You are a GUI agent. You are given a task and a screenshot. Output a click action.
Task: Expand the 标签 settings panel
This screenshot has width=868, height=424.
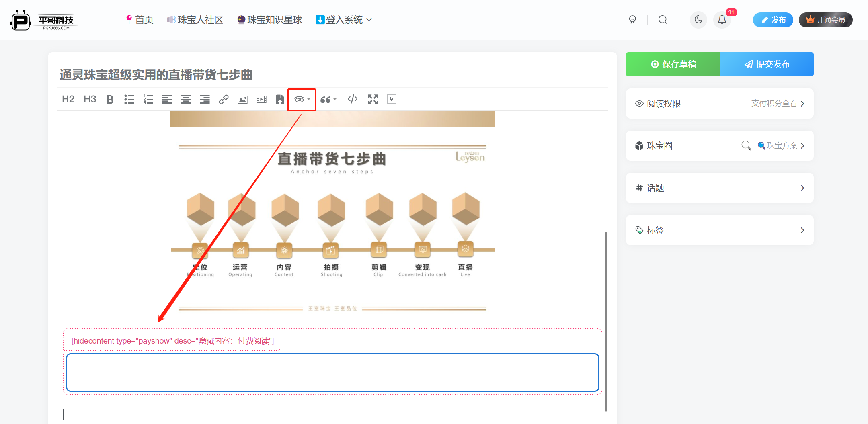[719, 230]
